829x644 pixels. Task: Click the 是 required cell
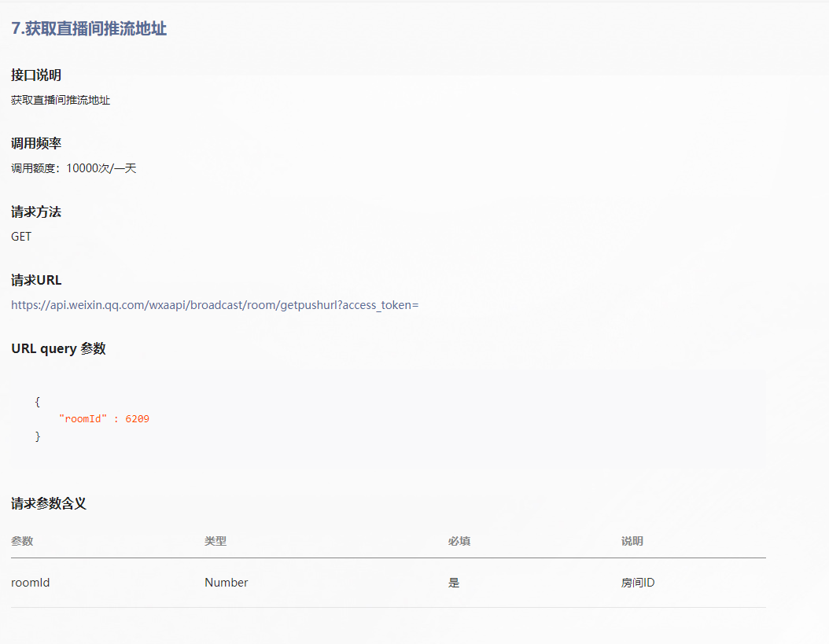[454, 583]
